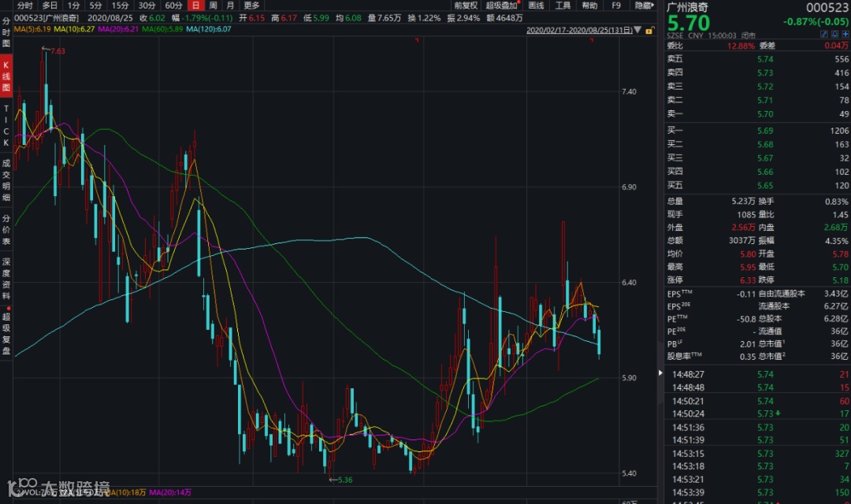Click the 14:50:24 trade tick row
Image resolution: width=851 pixels, height=504 pixels.
tap(758, 413)
